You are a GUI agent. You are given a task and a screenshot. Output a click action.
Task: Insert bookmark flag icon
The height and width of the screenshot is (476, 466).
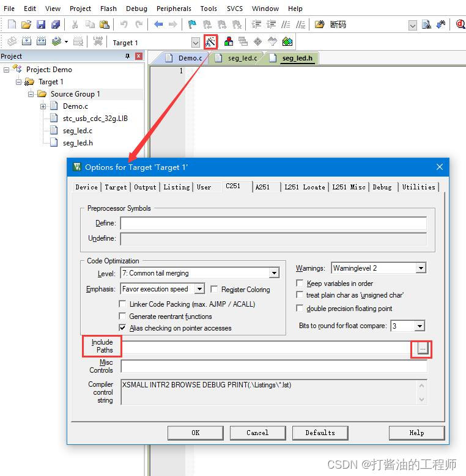click(x=192, y=24)
